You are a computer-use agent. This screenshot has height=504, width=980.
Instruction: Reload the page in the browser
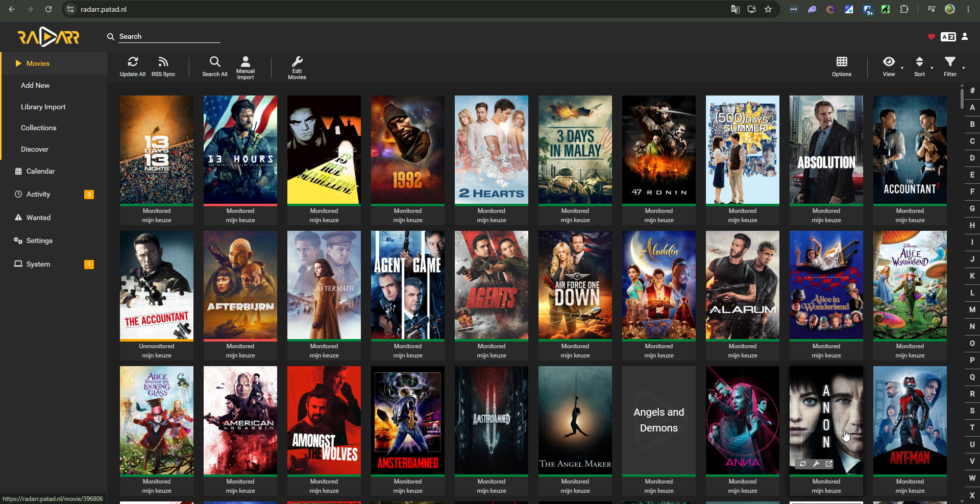(48, 9)
